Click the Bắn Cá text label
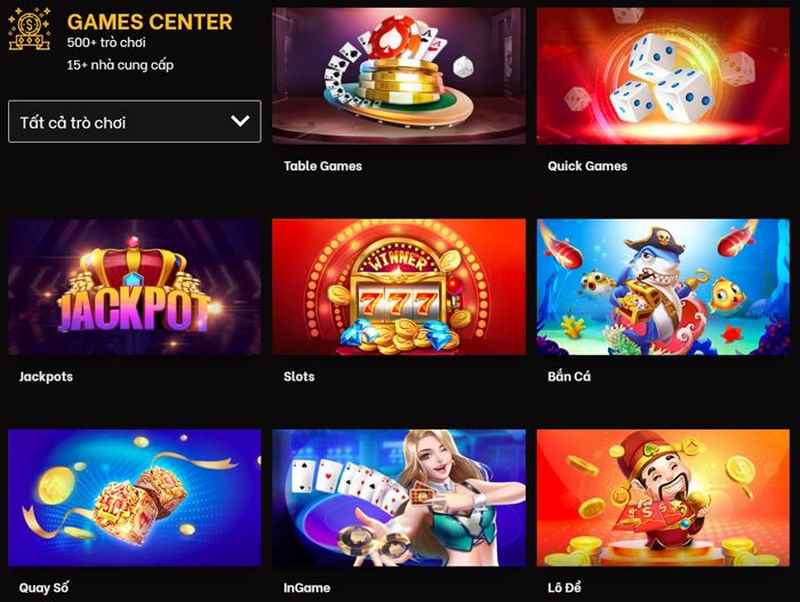 pyautogui.click(x=569, y=376)
